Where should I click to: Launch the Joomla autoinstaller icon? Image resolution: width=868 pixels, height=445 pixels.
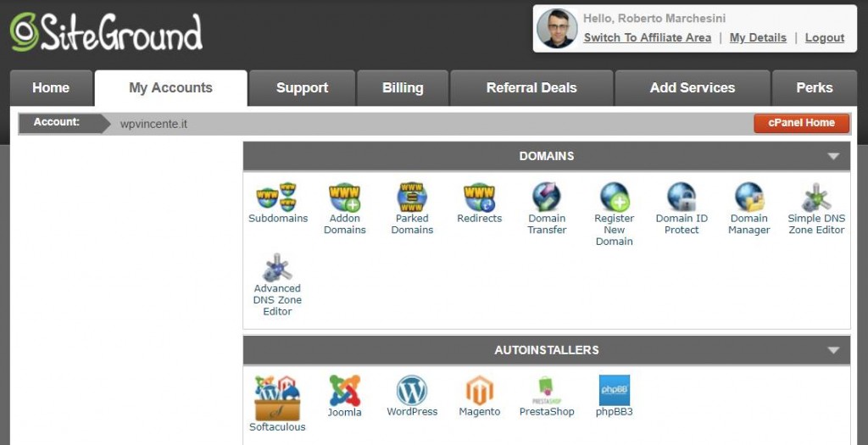point(344,390)
